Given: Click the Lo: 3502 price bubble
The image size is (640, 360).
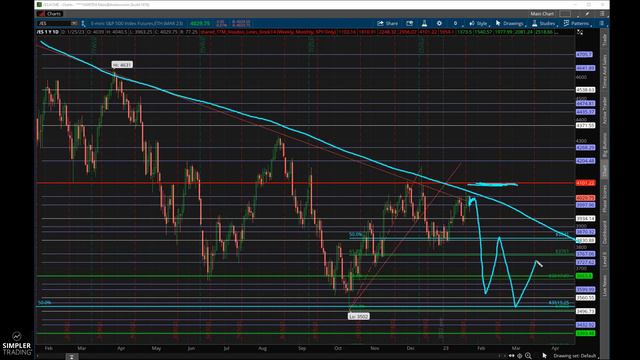Looking at the screenshot, I should point(359,316).
